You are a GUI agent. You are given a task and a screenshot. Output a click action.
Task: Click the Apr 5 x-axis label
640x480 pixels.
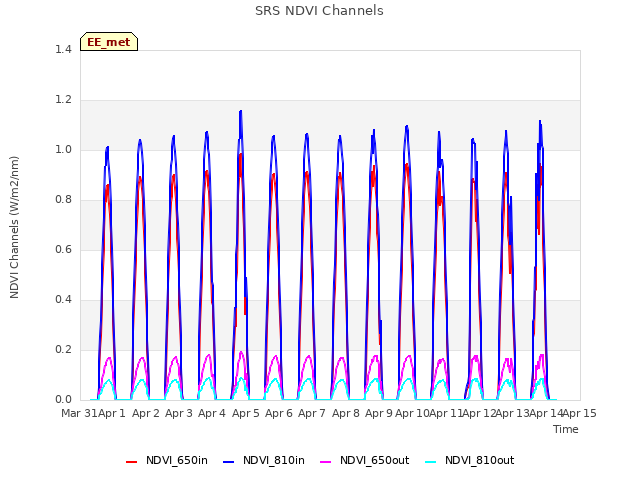[246, 413]
